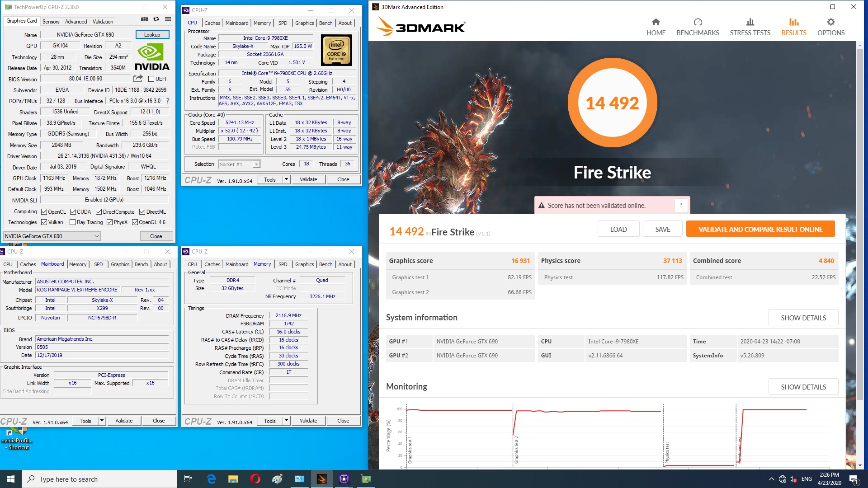The height and width of the screenshot is (488, 868).
Task: Toggle the OpenCL checkbox
Action: click(x=44, y=212)
